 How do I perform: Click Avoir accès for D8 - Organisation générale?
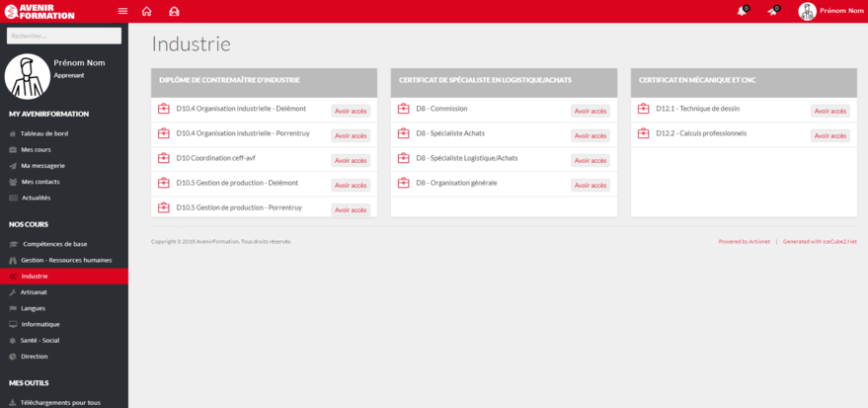[591, 186]
